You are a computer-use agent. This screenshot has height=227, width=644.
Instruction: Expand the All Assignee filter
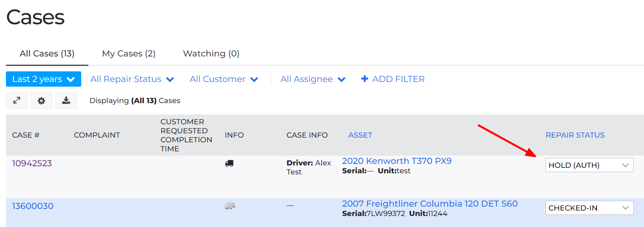coord(313,79)
